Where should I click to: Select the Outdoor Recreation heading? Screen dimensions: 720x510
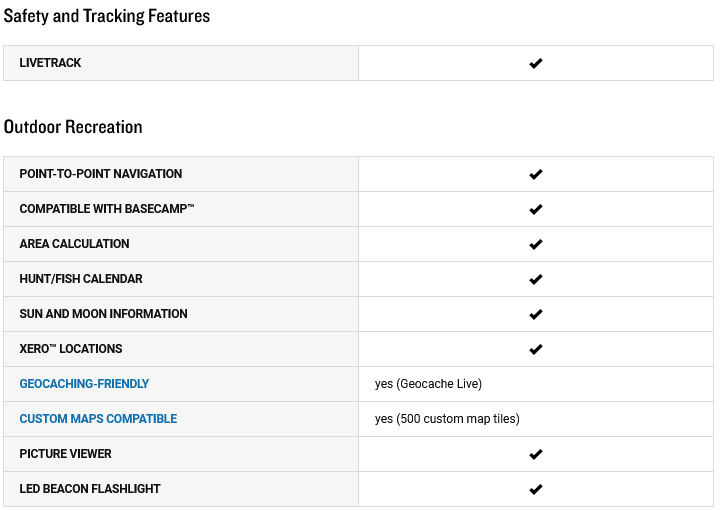73,127
